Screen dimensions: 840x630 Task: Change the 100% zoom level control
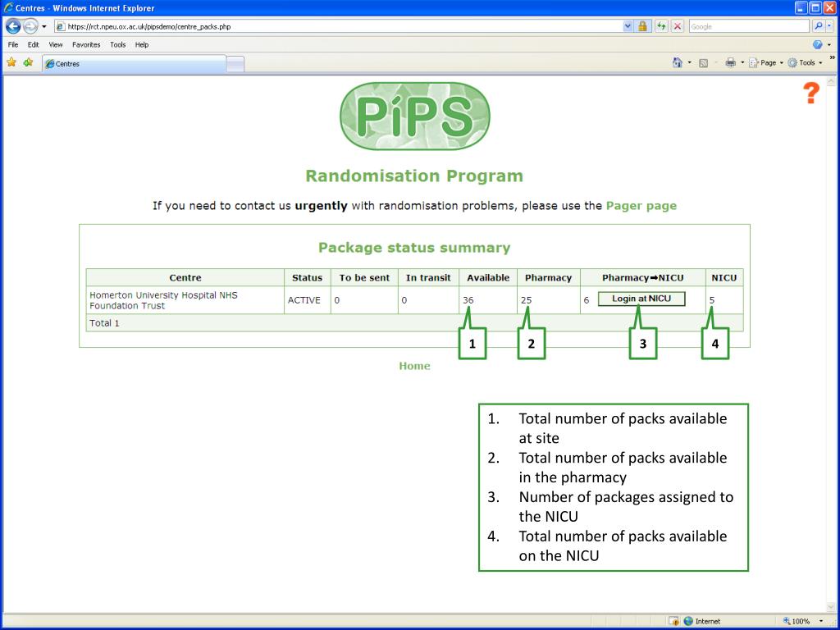(802, 622)
